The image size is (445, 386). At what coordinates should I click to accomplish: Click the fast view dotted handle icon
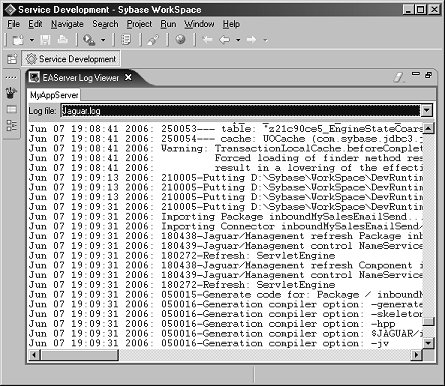[11, 78]
